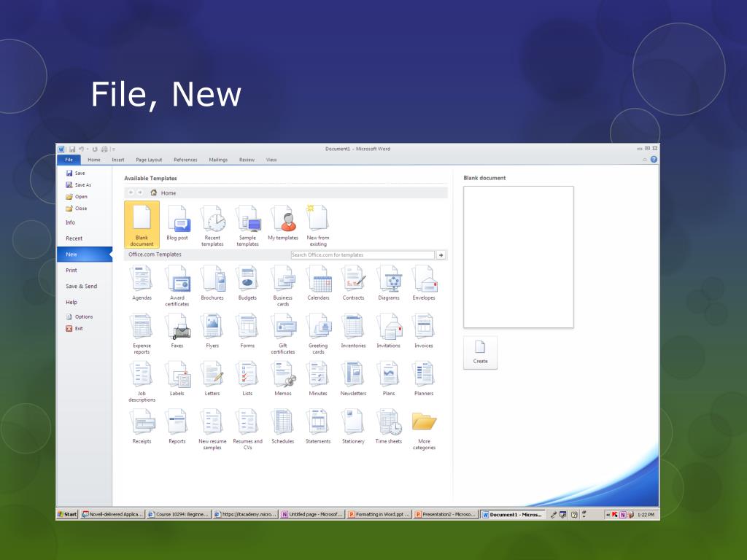
Task: Open the Invitations template category
Action: [389, 330]
